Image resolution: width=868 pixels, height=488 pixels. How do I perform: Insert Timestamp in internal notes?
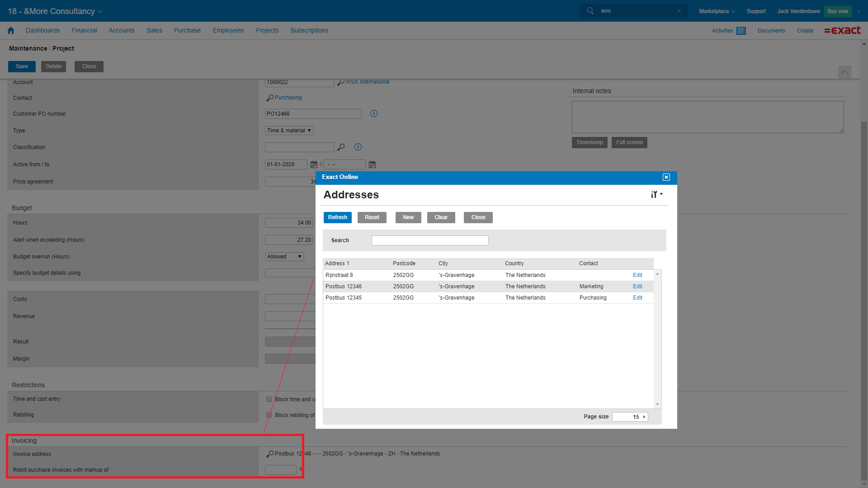[590, 142]
